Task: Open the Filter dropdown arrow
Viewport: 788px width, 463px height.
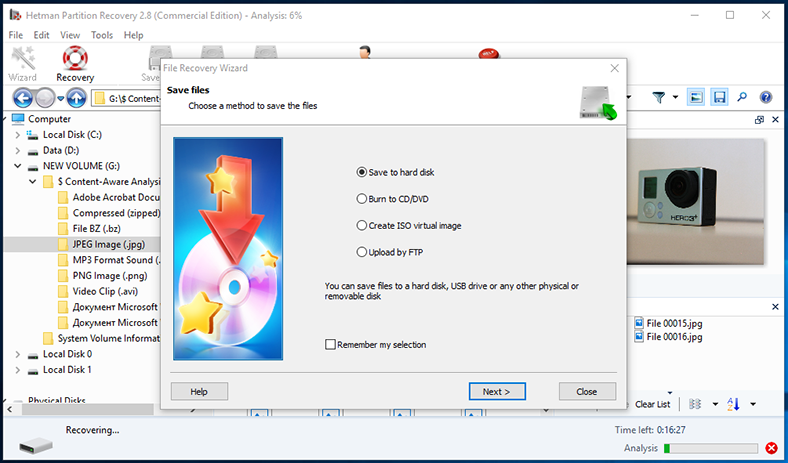Action: [675, 97]
